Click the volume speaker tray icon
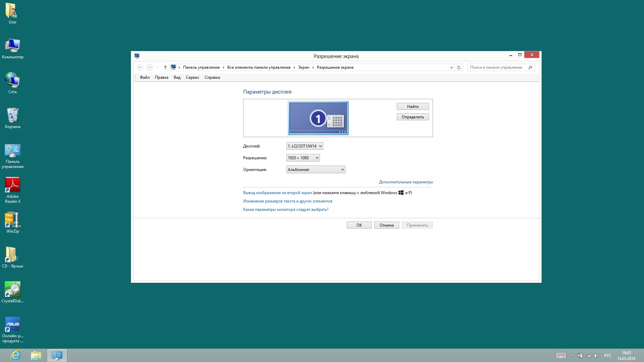The height and width of the screenshot is (362, 644). 596,356
